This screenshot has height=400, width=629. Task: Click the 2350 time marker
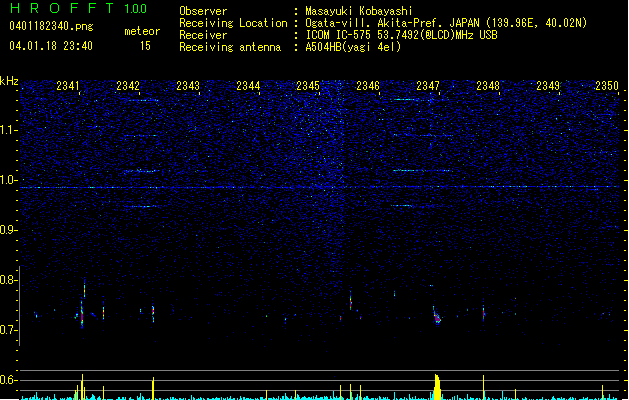607,86
